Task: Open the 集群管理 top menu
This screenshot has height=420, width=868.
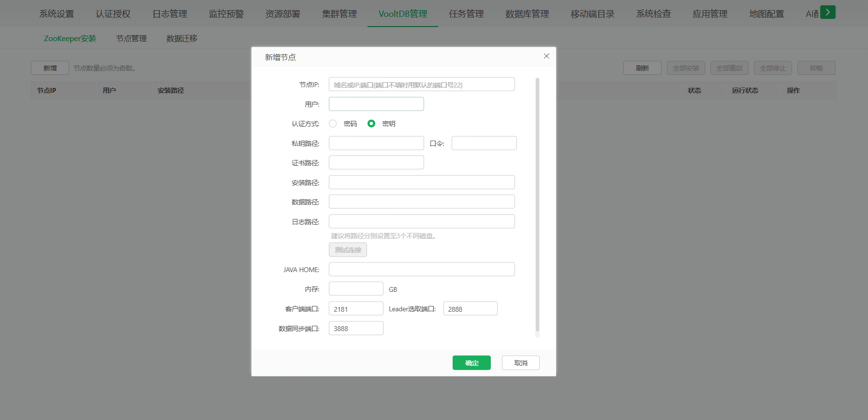Action: pos(339,14)
